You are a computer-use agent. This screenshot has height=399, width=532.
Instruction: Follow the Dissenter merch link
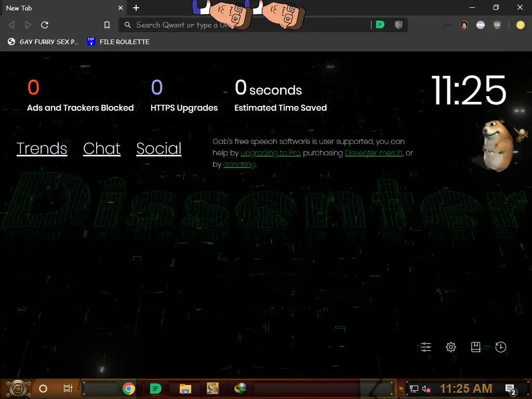point(374,153)
